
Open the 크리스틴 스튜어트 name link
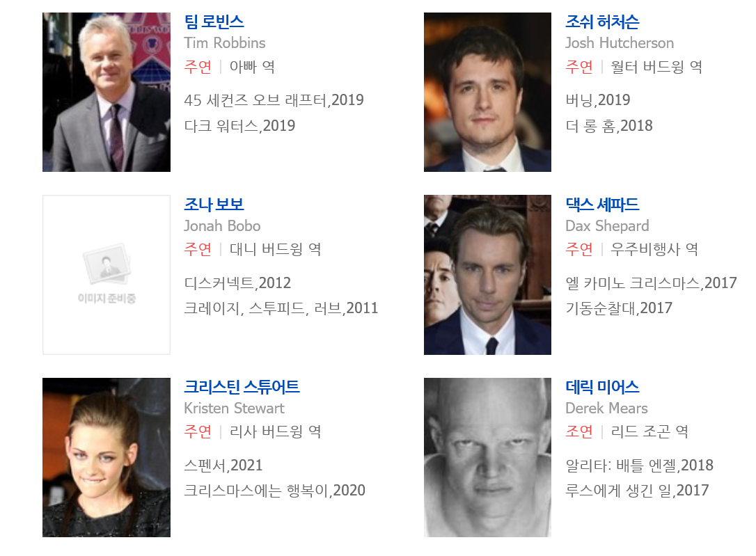pos(242,386)
